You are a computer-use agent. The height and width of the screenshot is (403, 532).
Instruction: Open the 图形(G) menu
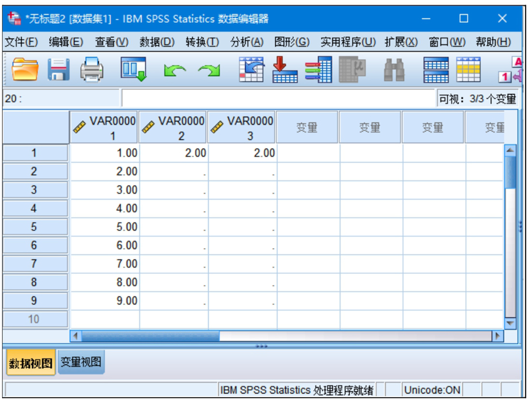coord(292,42)
